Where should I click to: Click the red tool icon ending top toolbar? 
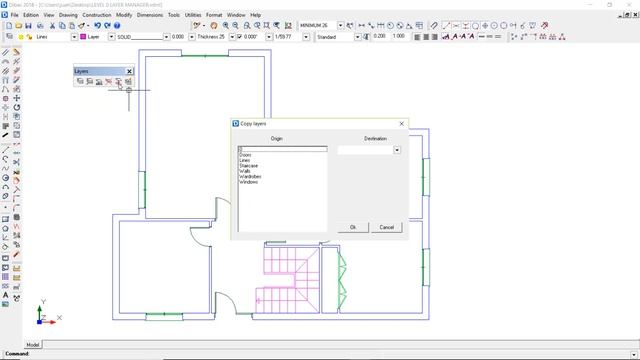(544, 26)
